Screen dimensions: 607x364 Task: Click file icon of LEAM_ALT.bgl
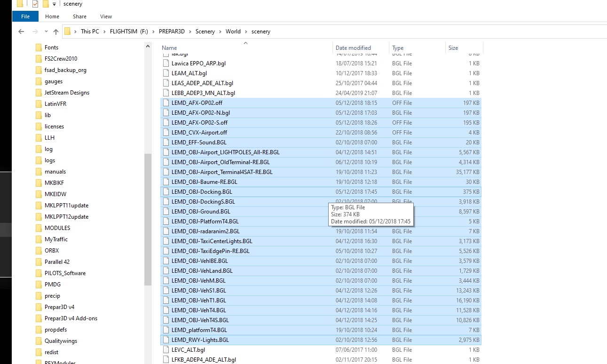(x=166, y=73)
